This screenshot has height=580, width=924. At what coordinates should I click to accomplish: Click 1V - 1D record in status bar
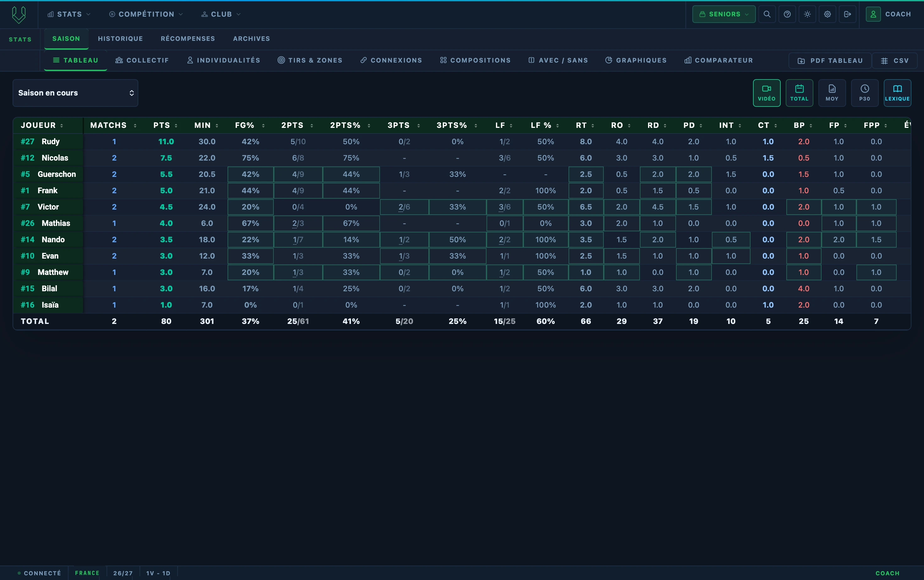pos(158,573)
